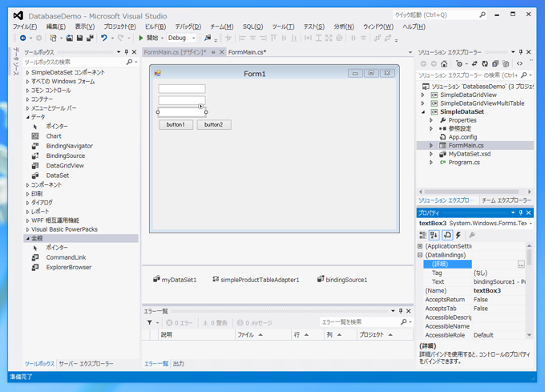
Task: Show Events lightning icon in Properties
Action: (458, 235)
